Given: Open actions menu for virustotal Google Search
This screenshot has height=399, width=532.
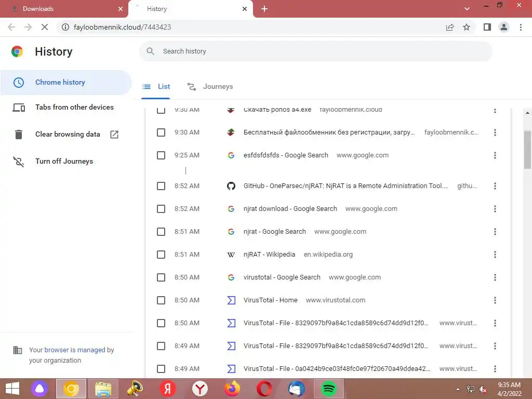Looking at the screenshot, I should [495, 277].
